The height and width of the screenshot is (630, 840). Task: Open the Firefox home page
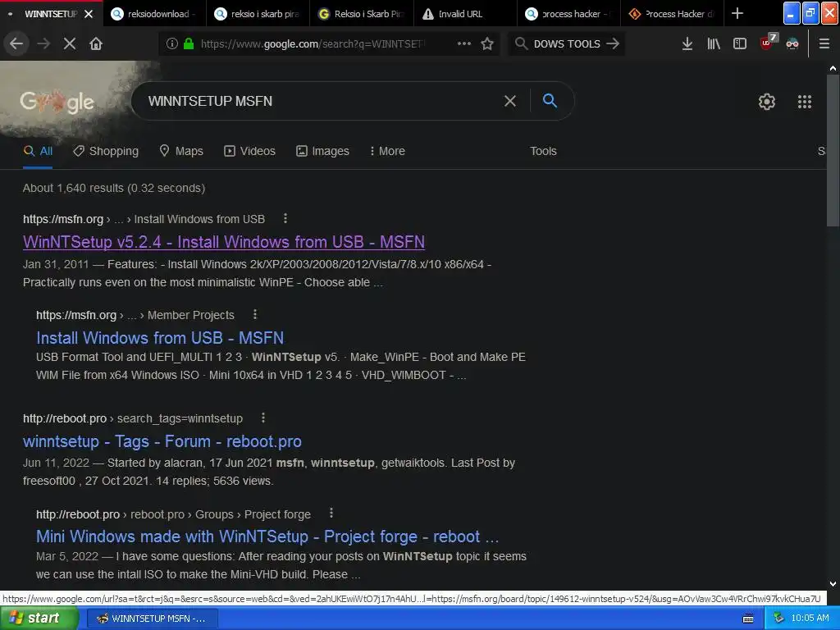96,43
